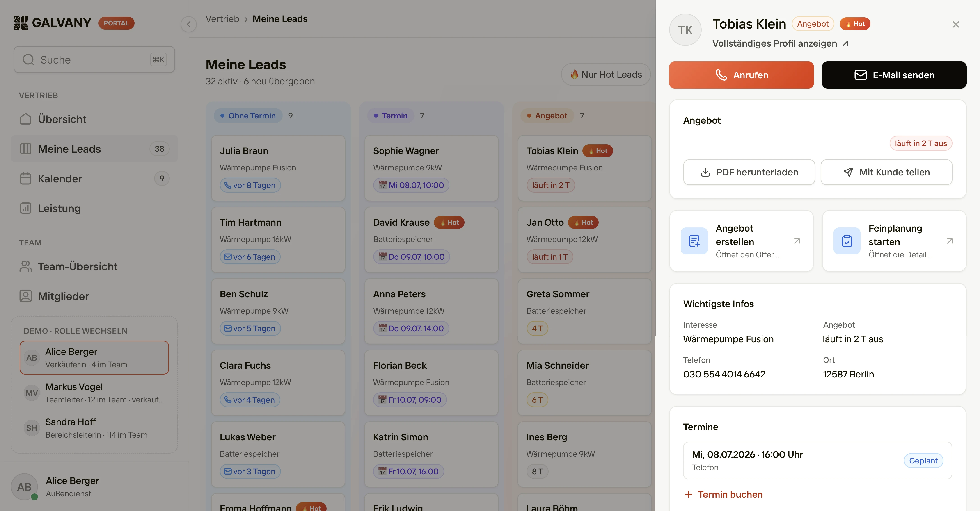
Task: Click the phone icon on Clara Fuchs card
Action: [227, 400]
